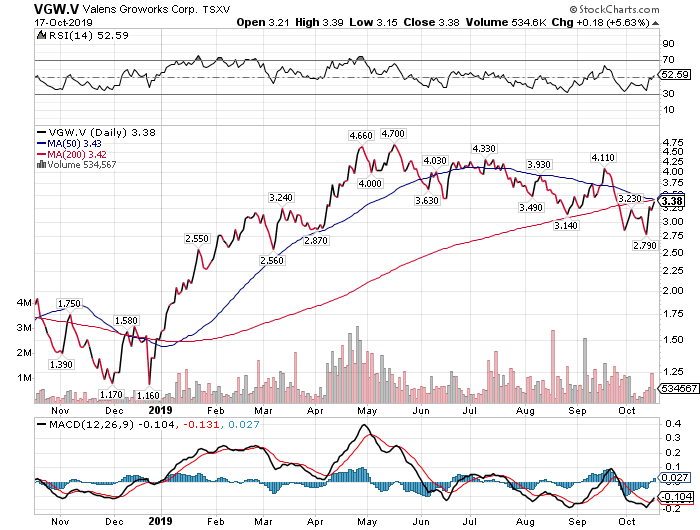Click the 4.110 price label
Screen dimensions: 700x530
coord(603,157)
